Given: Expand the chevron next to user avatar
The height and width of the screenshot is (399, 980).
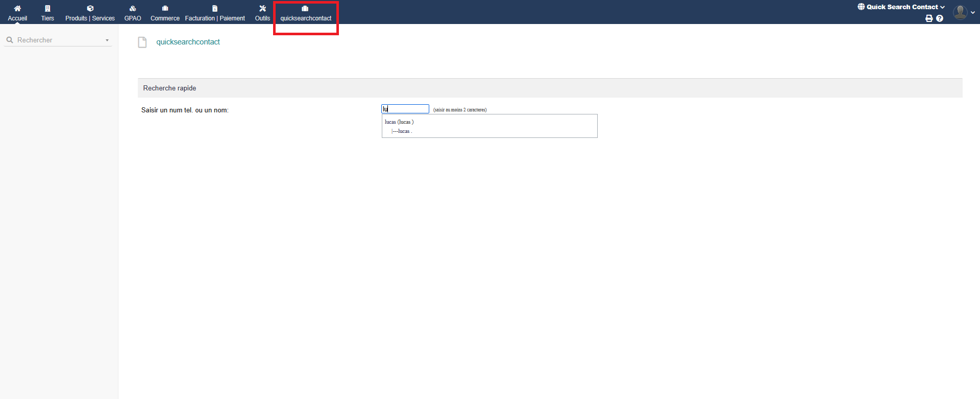Looking at the screenshot, I should point(973,13).
